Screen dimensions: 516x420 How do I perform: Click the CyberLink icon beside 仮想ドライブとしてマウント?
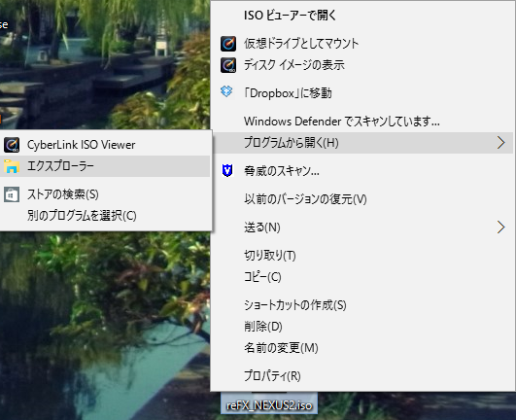228,44
